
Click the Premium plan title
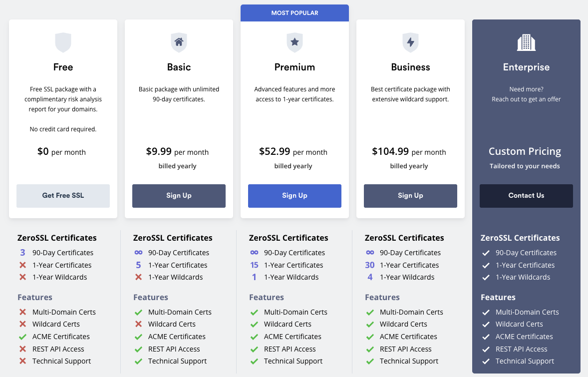click(294, 67)
